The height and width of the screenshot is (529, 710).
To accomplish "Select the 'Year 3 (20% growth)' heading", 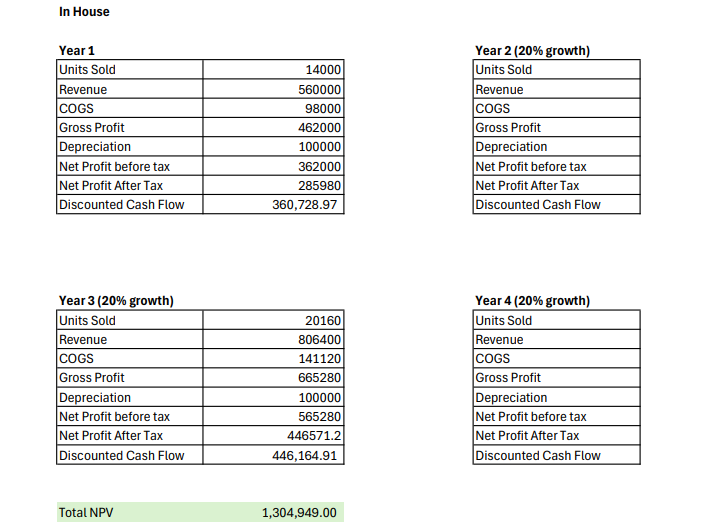I will tap(116, 301).
